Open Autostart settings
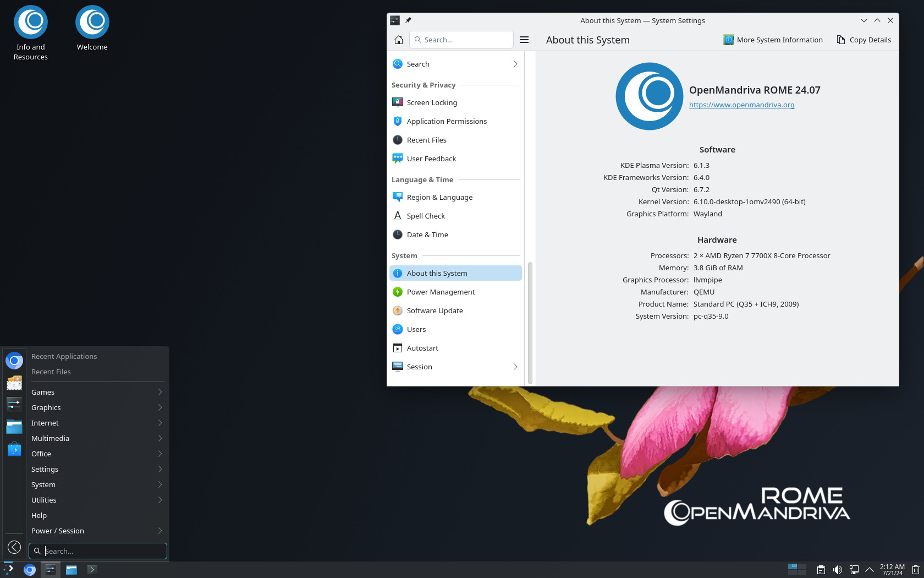Image resolution: width=924 pixels, height=578 pixels. pyautogui.click(x=455, y=348)
